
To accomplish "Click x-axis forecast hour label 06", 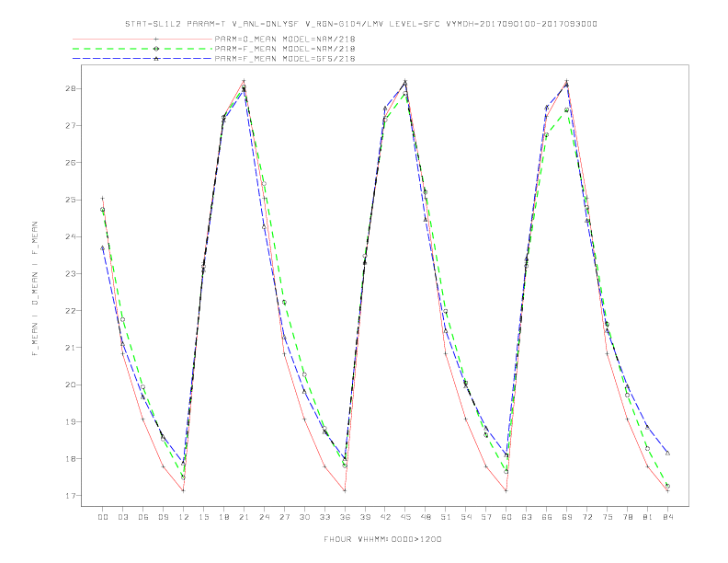I will tap(143, 517).
